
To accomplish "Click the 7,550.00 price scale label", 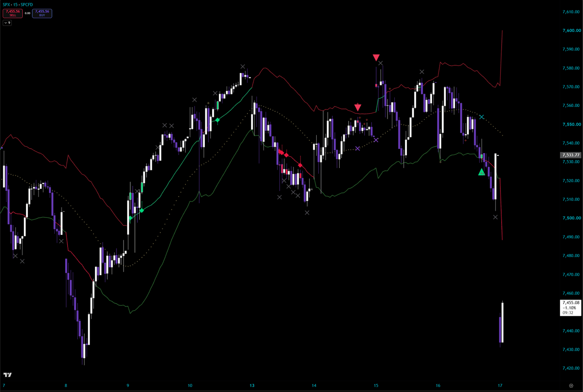I will [571, 124].
